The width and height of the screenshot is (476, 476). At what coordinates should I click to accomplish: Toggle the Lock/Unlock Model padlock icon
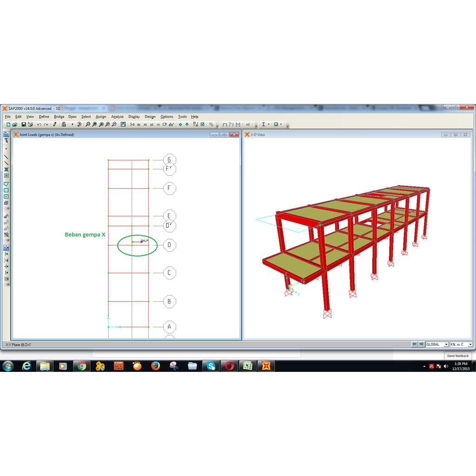pyautogui.click(x=64, y=125)
